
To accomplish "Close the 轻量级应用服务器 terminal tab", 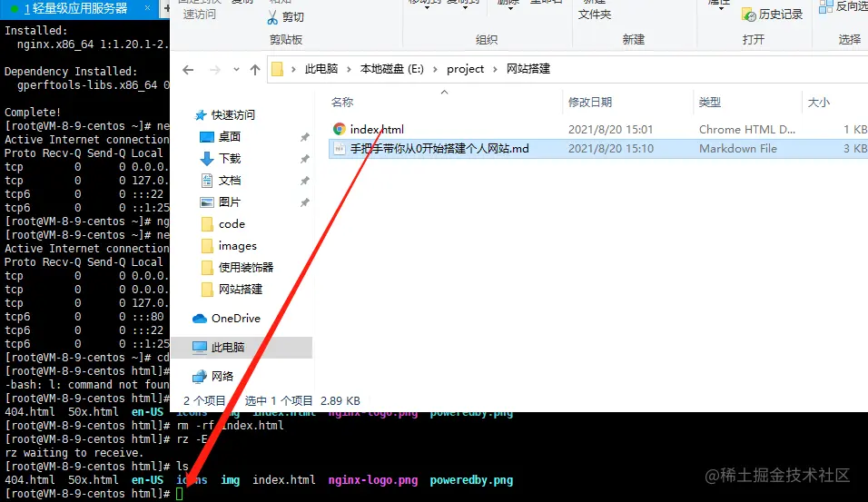I will (147, 8).
